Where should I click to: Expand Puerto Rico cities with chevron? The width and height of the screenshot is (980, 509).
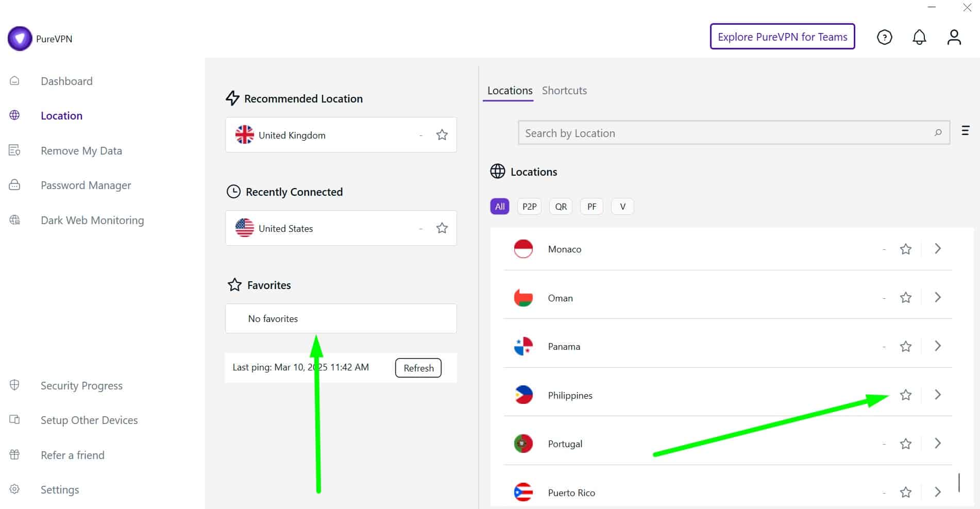tap(938, 492)
